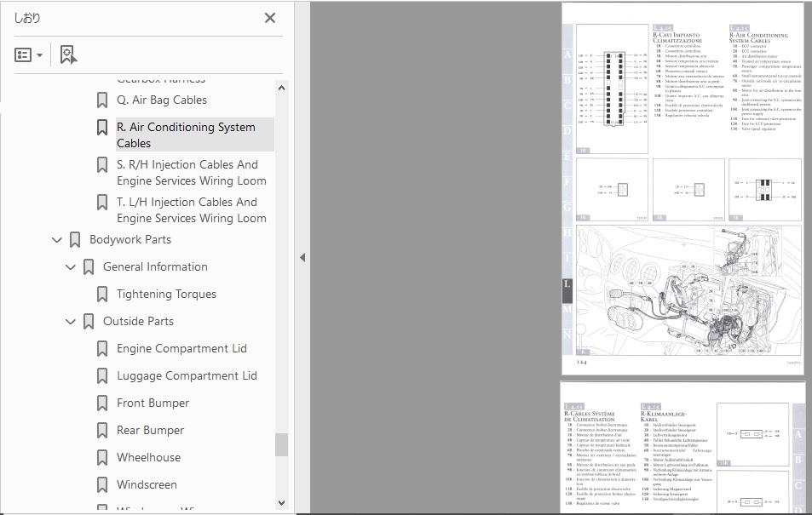The height and width of the screenshot is (515, 812).
Task: Open the Engine Compartment Lid bookmark
Action: pos(181,348)
